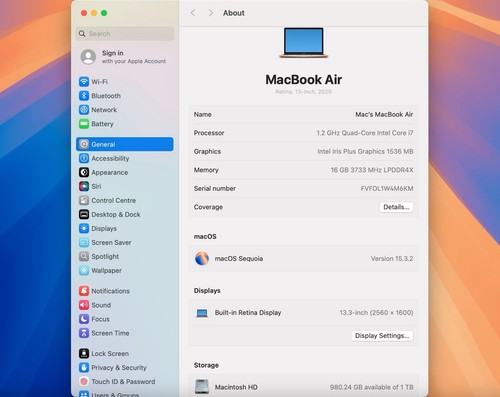Screen dimensions: 500x397
Task: Click the macOS Sequoia logo icon
Action: [x=202, y=258]
